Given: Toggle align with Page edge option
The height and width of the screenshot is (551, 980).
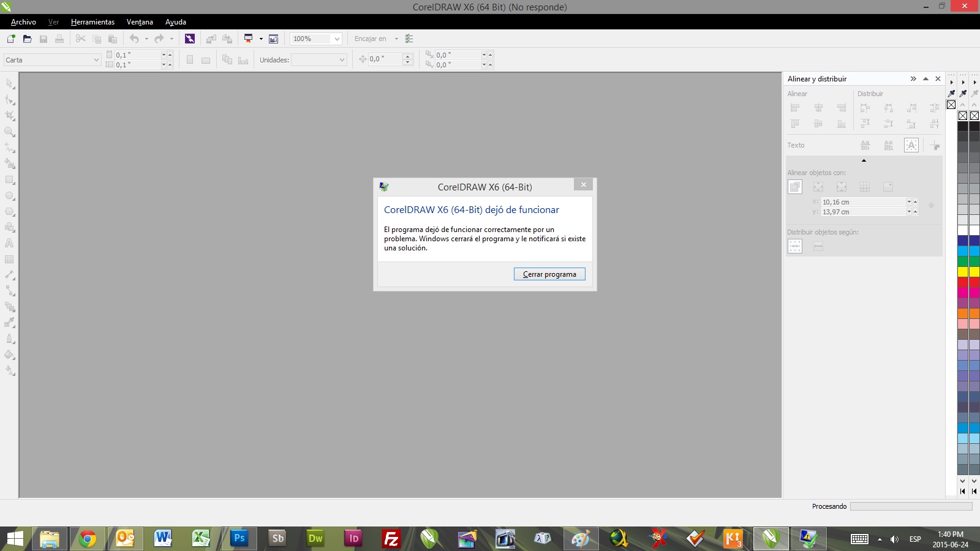Looking at the screenshot, I should coord(818,187).
